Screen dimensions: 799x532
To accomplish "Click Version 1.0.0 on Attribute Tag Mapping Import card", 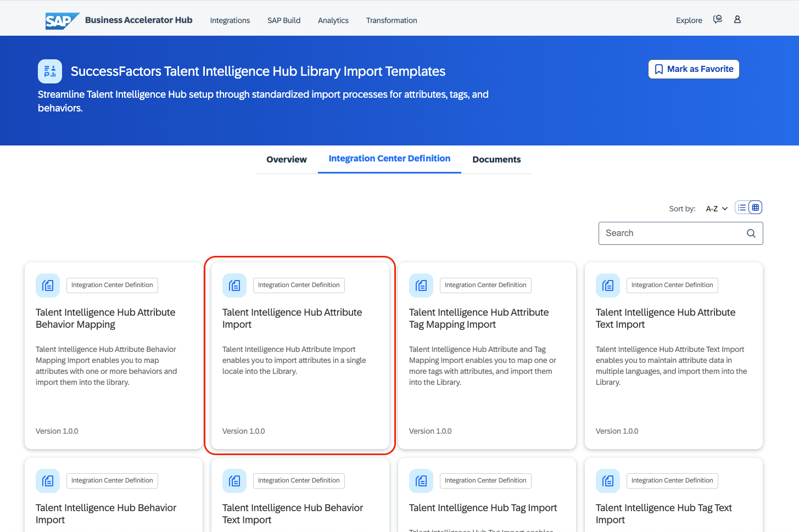I will (x=431, y=432).
